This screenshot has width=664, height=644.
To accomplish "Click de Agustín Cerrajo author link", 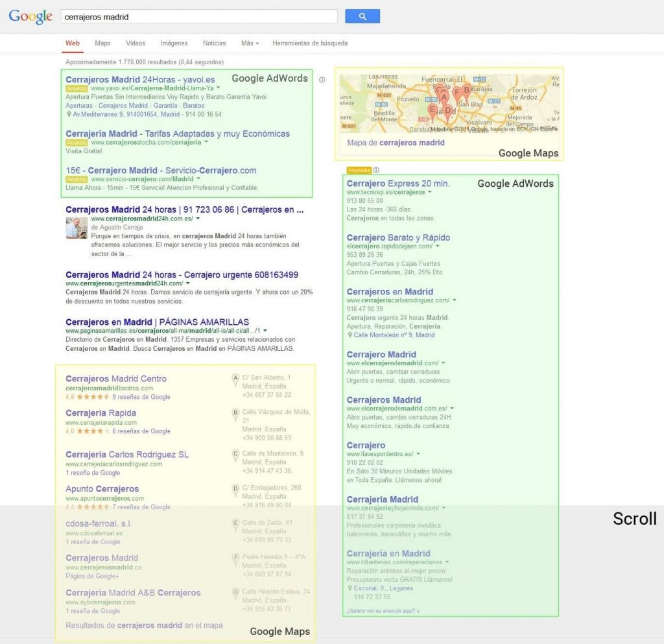I will [117, 228].
